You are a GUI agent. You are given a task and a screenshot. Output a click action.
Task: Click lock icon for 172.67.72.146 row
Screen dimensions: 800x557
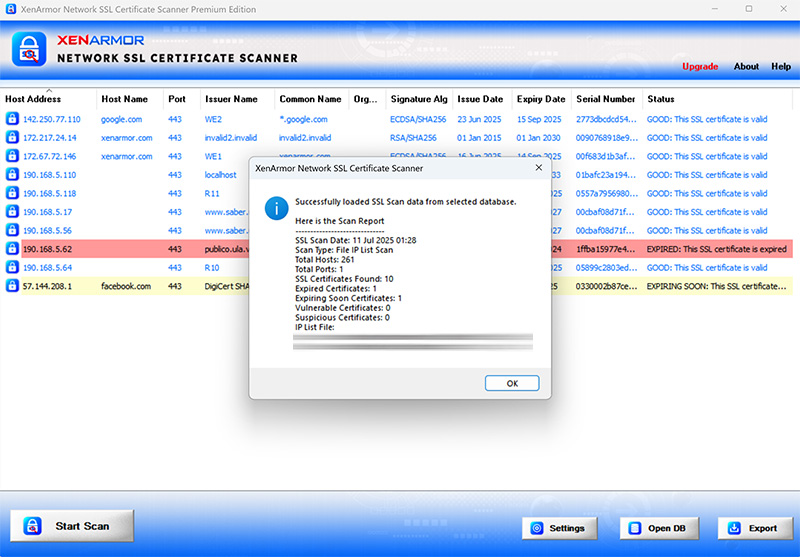click(12, 156)
